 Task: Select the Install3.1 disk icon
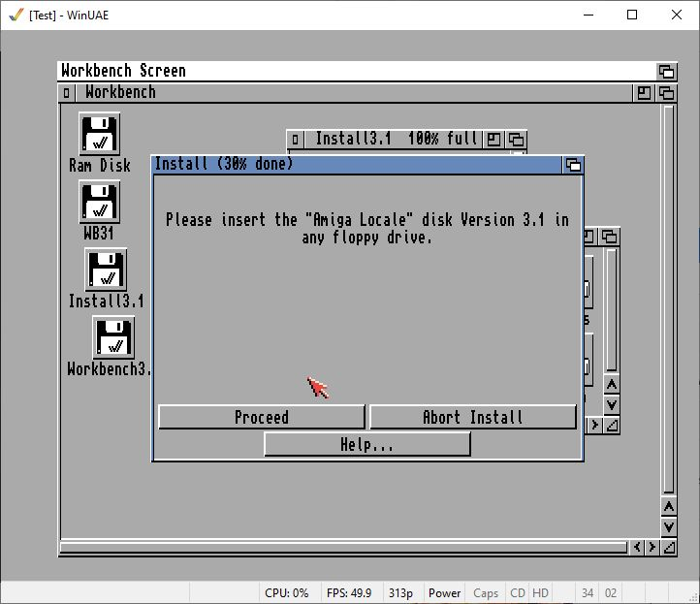pyautogui.click(x=106, y=270)
